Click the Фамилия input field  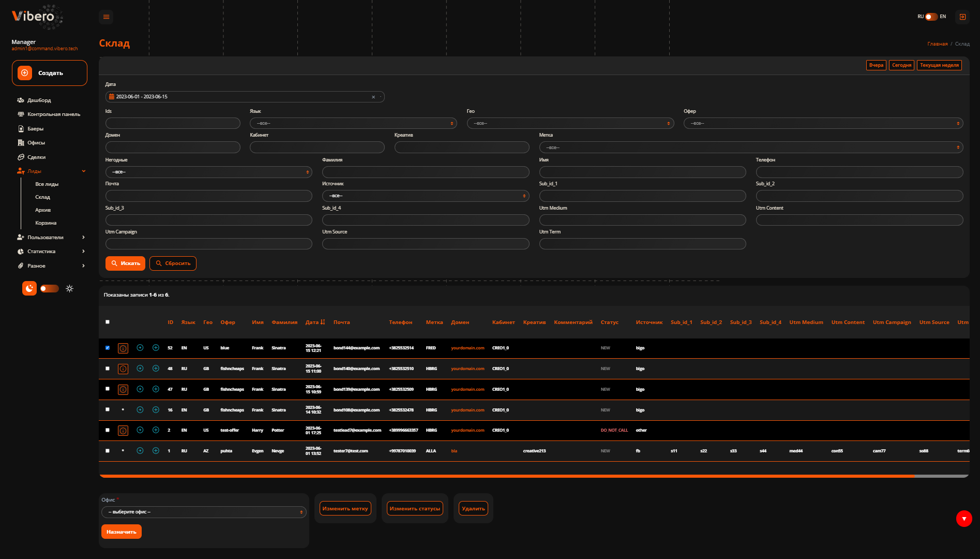coord(426,172)
